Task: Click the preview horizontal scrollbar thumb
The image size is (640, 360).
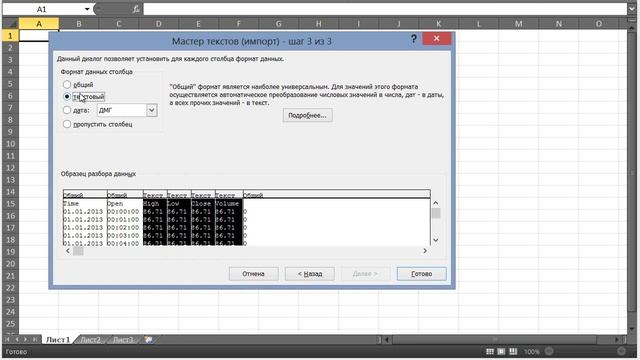Action: [x=78, y=251]
